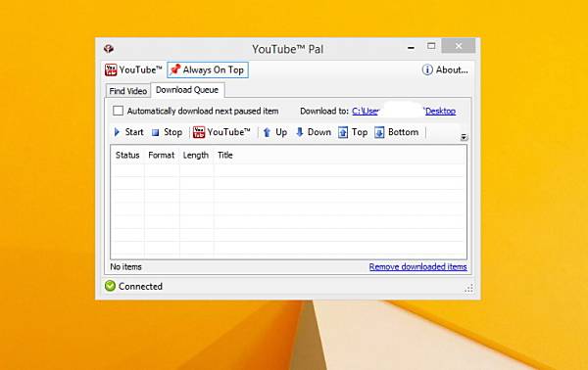Screen dimensions: 588x370
Task: Open the About dialog
Action: (x=445, y=70)
